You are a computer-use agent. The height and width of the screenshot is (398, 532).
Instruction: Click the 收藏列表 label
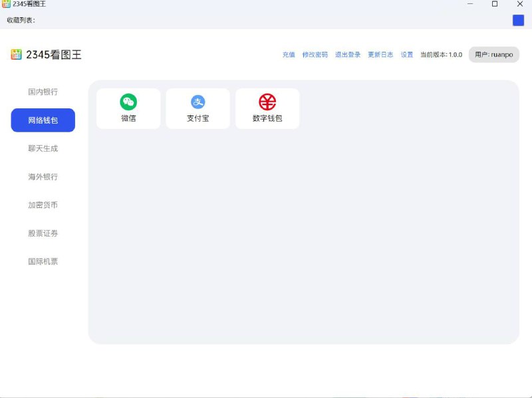(x=21, y=21)
